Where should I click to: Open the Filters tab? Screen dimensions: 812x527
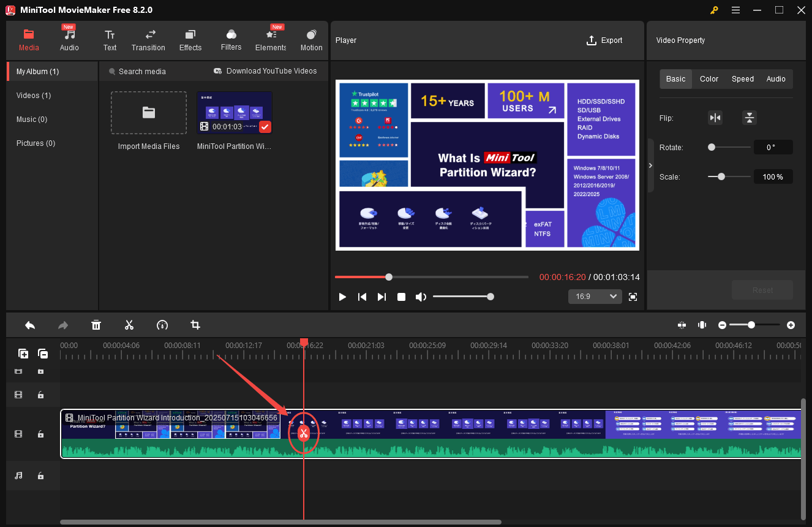coord(231,40)
